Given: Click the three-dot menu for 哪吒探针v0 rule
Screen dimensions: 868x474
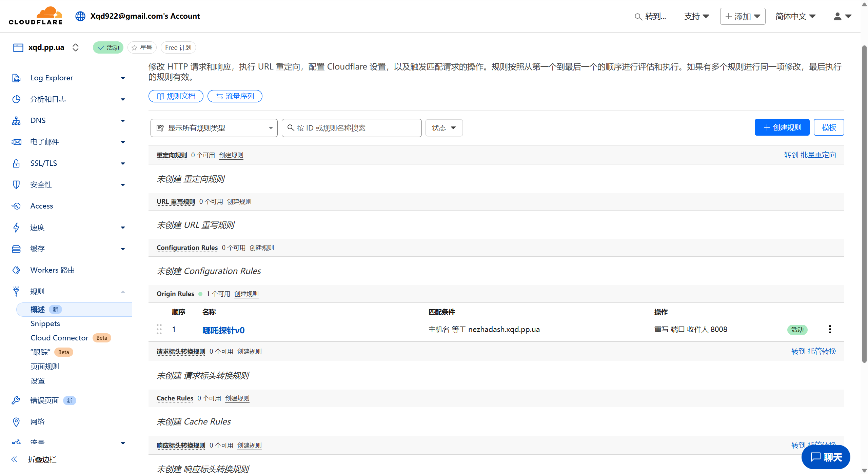Looking at the screenshot, I should click(830, 329).
